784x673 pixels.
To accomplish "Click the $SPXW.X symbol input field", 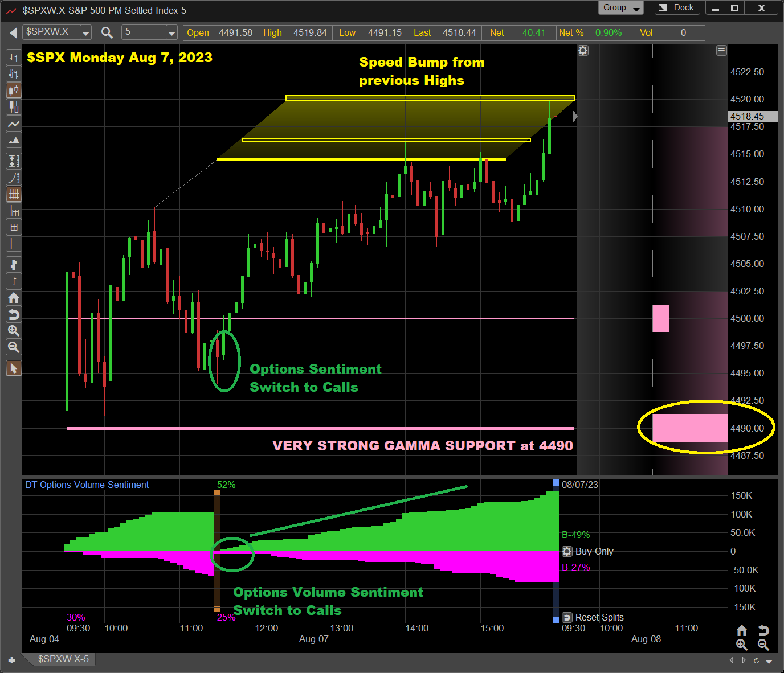I will pos(51,32).
